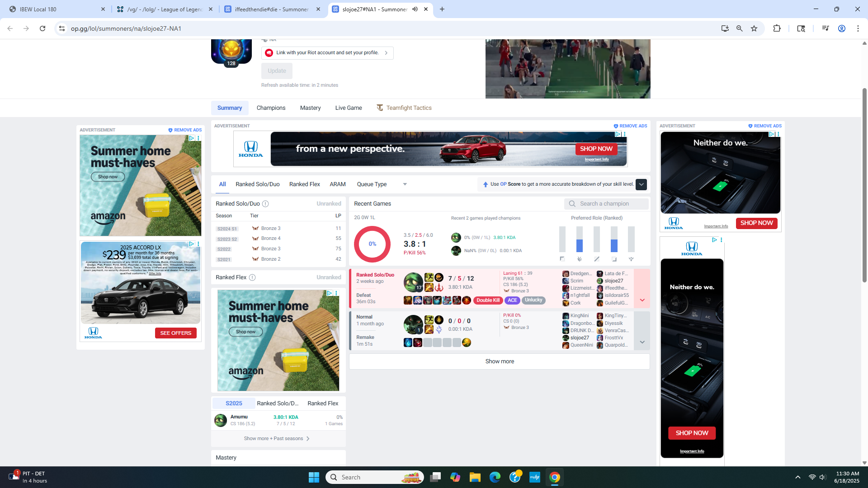
Task: Filter matches by Ranked Flex
Action: [304, 184]
